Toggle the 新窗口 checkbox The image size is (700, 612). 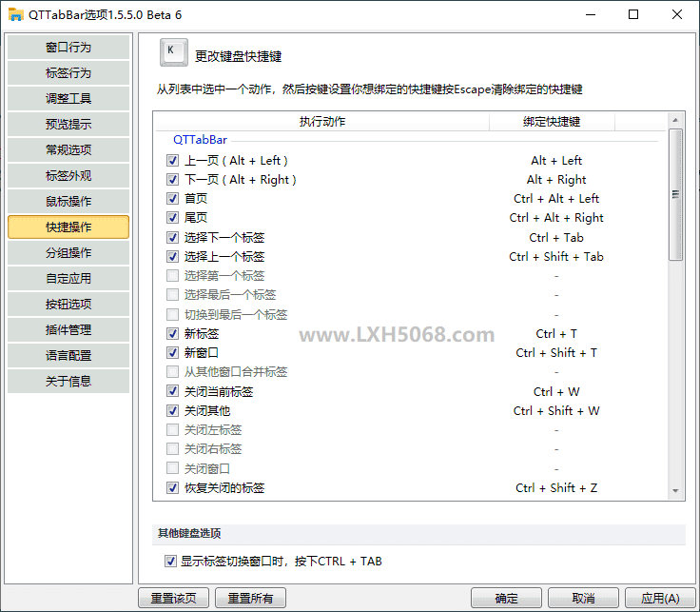(x=172, y=352)
